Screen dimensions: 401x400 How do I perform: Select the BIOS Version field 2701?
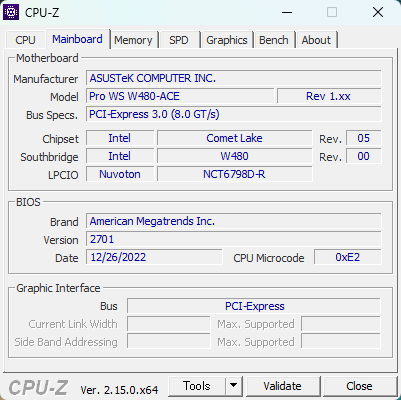click(x=233, y=239)
